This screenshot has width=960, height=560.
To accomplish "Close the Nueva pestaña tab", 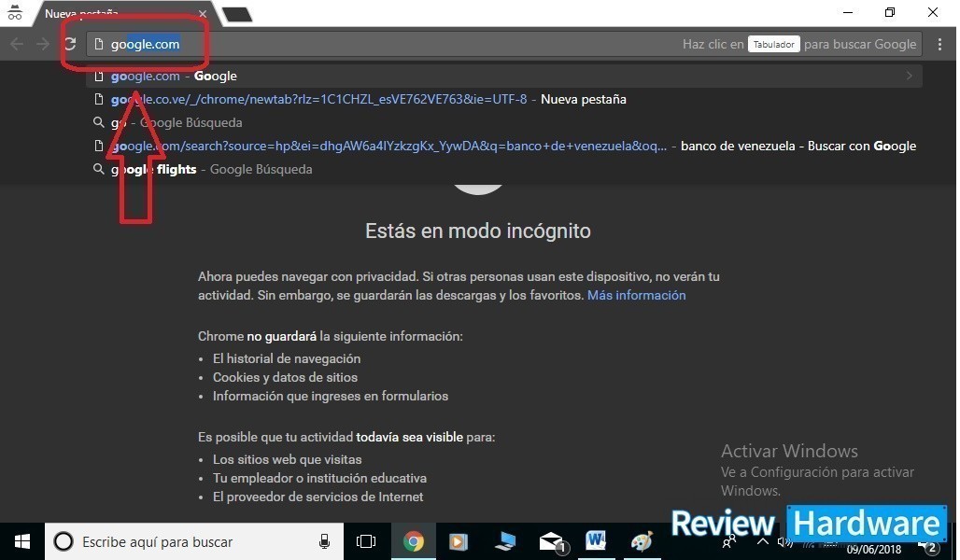I will [x=203, y=13].
